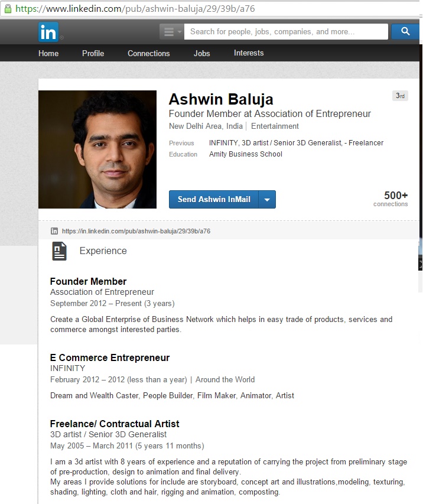Image resolution: width=423 pixels, height=504 pixels.
Task: Open the Association of Entrepreneur company link
Action: click(102, 292)
